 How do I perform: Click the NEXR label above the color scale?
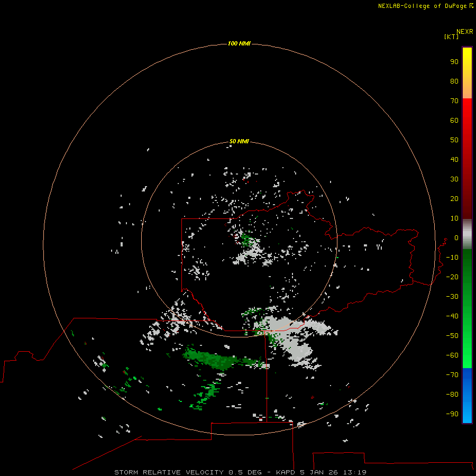tap(465, 32)
